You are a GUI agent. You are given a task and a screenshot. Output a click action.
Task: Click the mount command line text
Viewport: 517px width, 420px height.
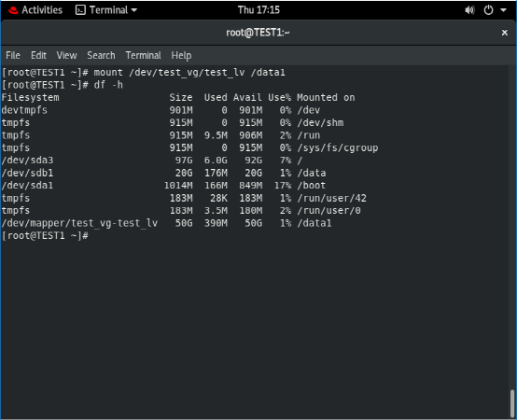[143, 72]
